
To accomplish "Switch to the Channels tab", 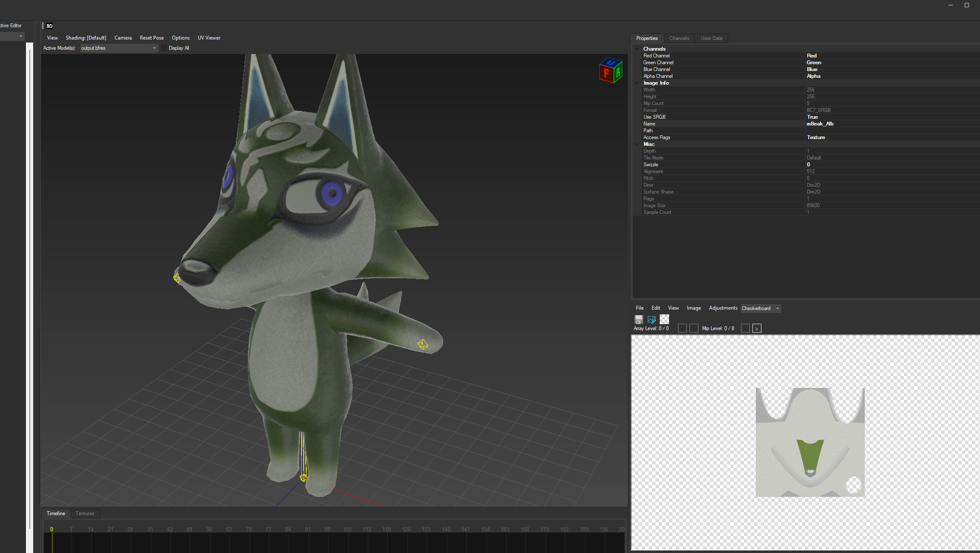I will [679, 38].
